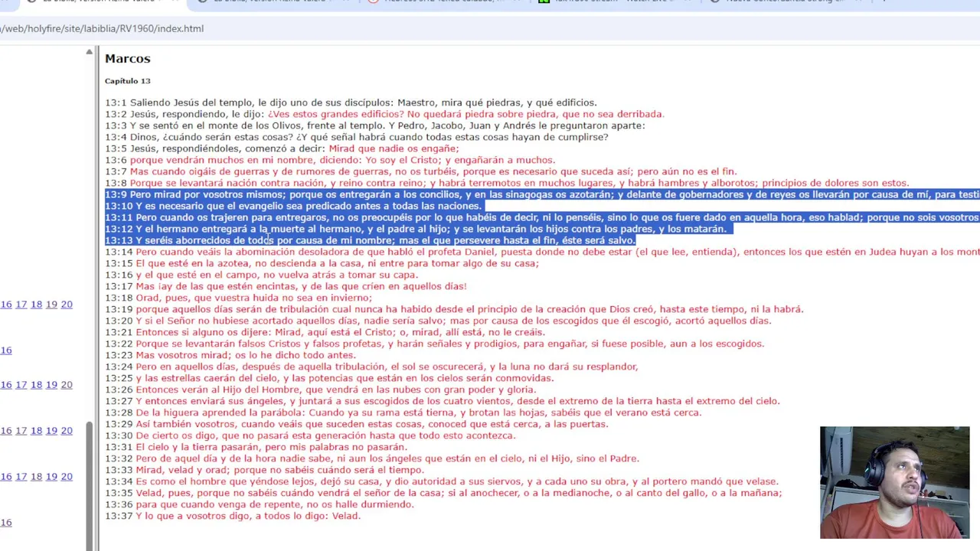
Task: Click verse 13:24 'el sol se oscurecerá'
Action: click(x=371, y=367)
